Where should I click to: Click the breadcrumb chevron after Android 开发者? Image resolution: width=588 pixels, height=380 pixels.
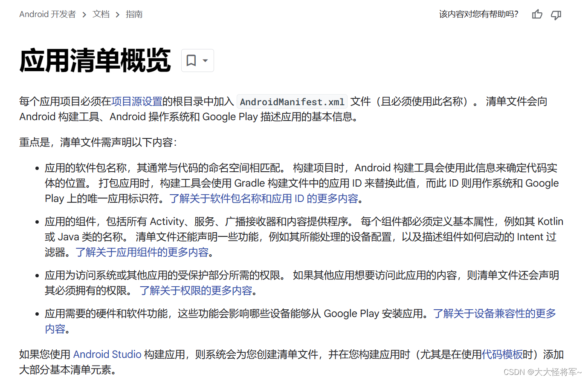point(84,14)
